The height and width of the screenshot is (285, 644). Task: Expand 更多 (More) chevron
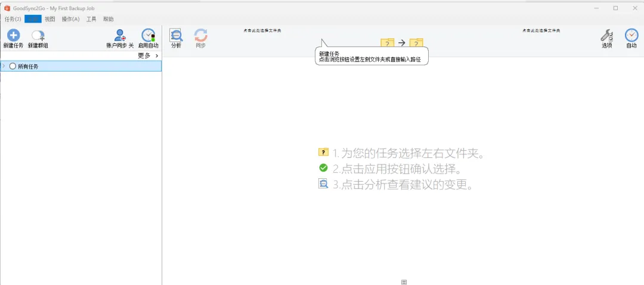157,56
